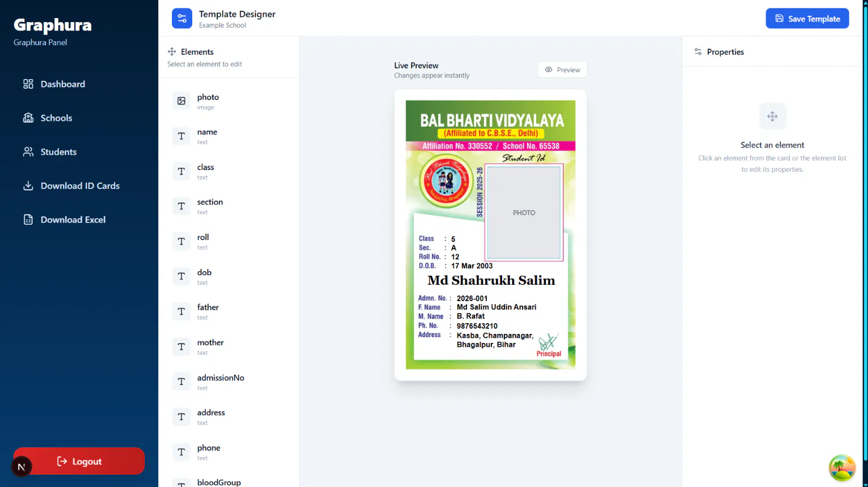Viewport: 868px width, 487px height.
Task: Select the father text element
Action: click(x=228, y=311)
